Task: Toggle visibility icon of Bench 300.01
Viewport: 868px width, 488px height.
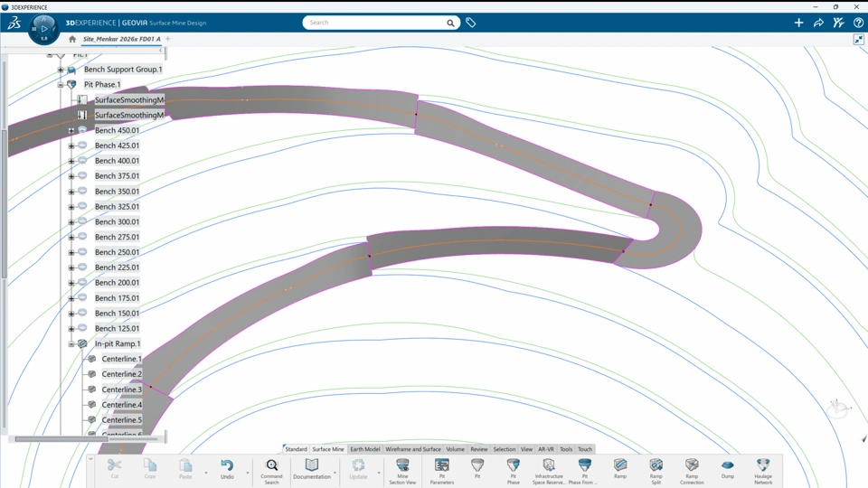Action: point(82,221)
